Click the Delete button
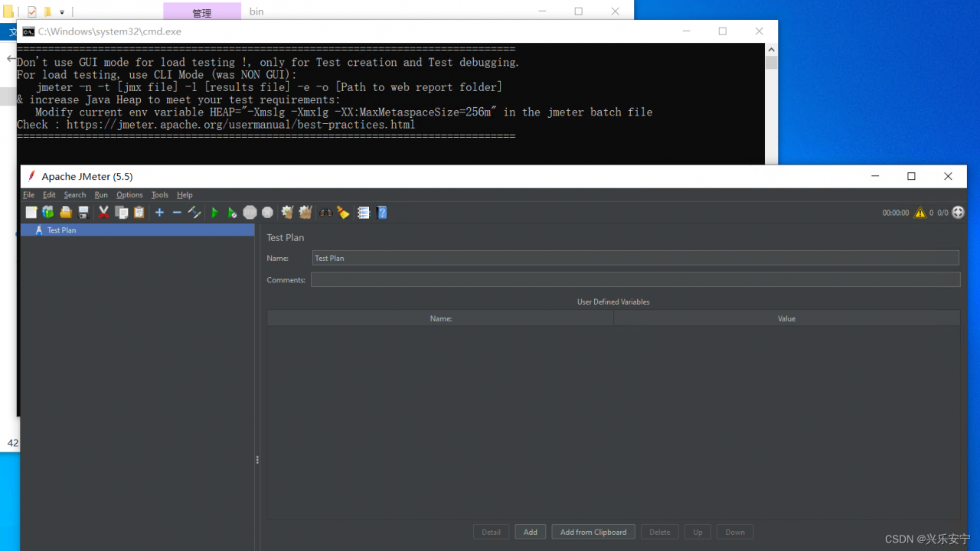Screen dimensions: 980x551 coord(660,532)
